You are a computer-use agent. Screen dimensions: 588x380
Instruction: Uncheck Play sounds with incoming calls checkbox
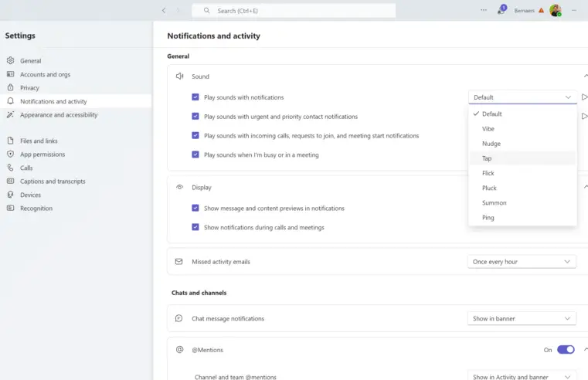195,135
